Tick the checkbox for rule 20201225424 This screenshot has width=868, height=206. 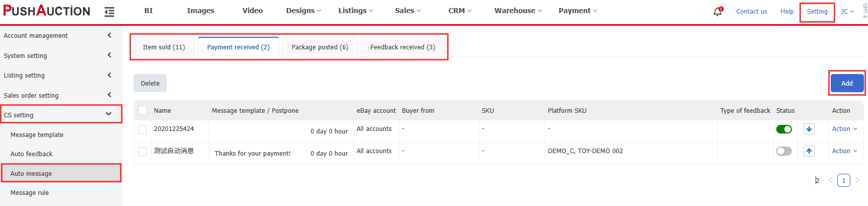(x=143, y=129)
